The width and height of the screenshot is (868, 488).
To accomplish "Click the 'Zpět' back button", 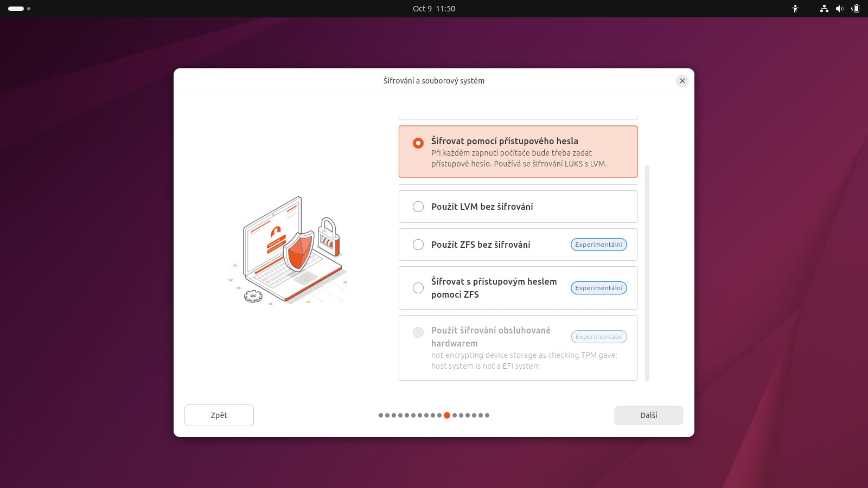I will click(x=219, y=415).
